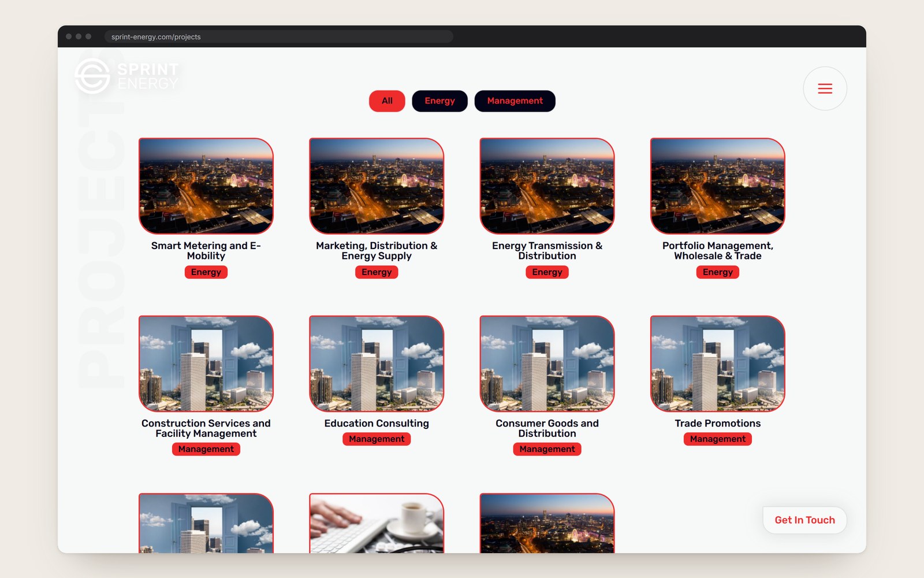924x578 pixels.
Task: Select the Energy filter tab
Action: coord(439,101)
